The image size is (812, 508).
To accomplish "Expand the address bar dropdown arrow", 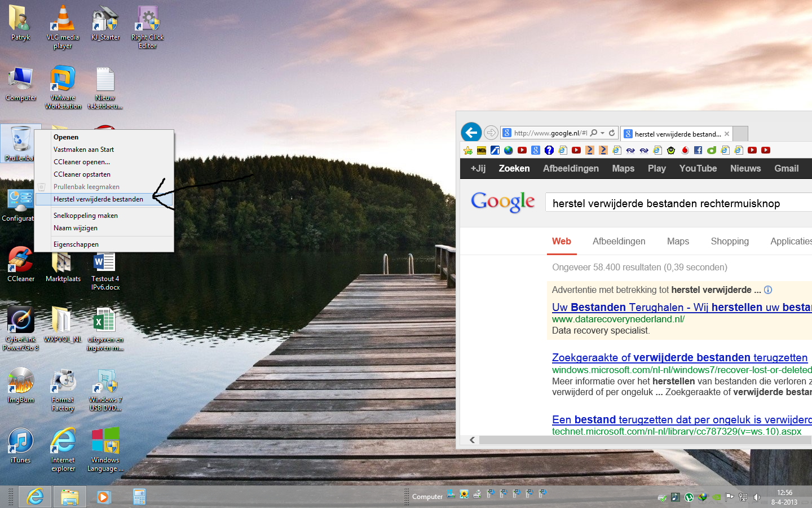I will coord(603,133).
